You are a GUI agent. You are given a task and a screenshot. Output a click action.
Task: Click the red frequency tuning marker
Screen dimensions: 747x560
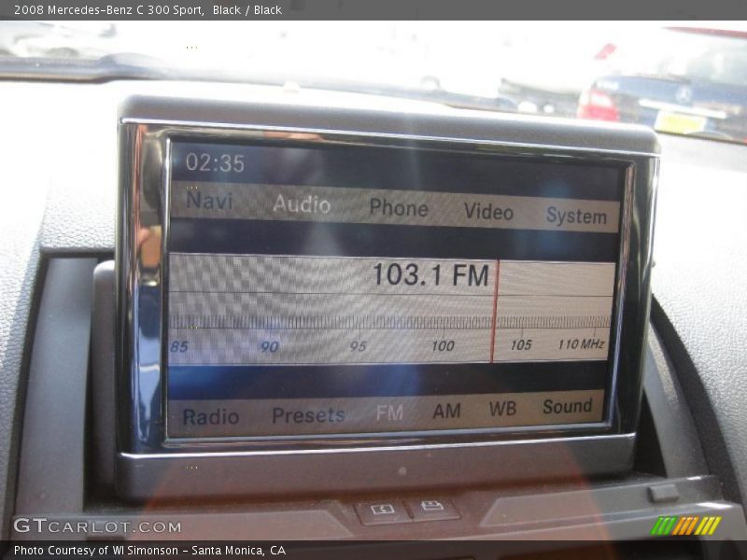tap(495, 312)
